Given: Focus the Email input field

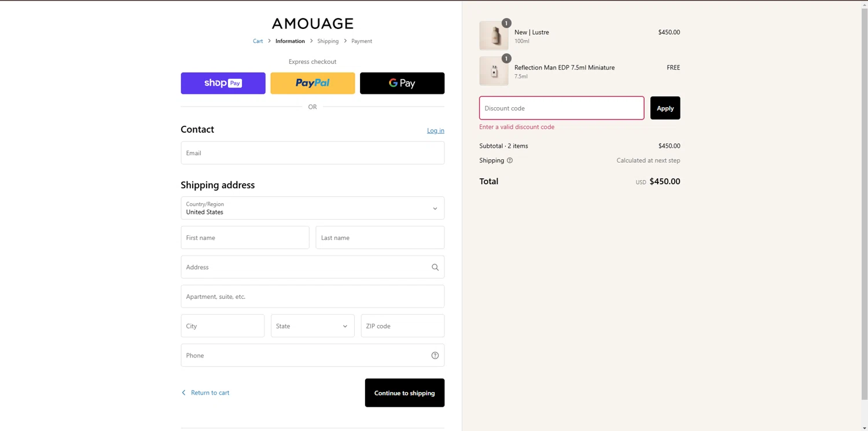Looking at the screenshot, I should pyautogui.click(x=312, y=153).
